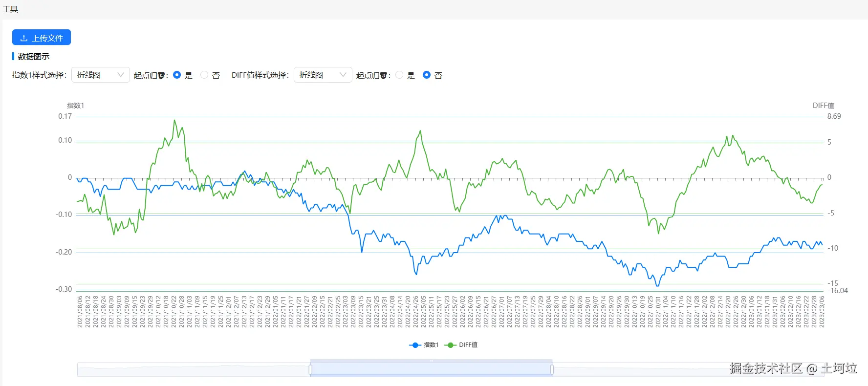868x386 pixels.
Task: Click the DIFF值 right axis title
Action: pos(824,106)
